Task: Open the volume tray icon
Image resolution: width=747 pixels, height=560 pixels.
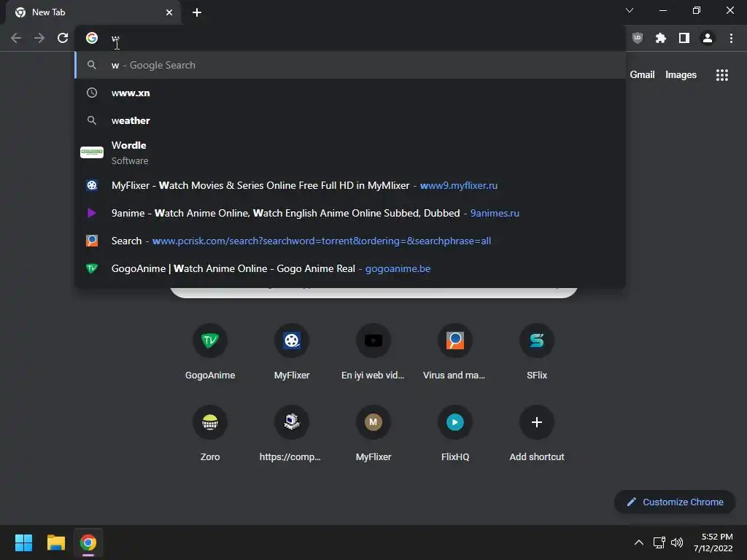Action: [x=677, y=542]
